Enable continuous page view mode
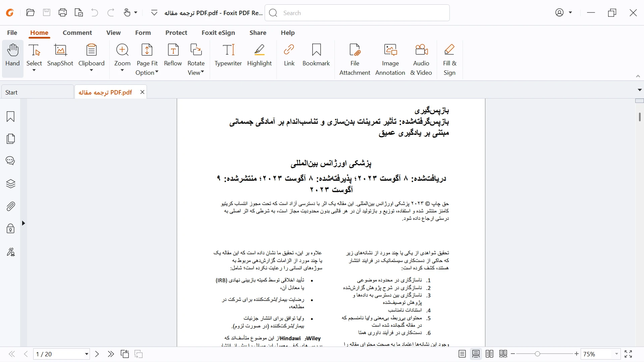The image size is (644, 362). (476, 354)
